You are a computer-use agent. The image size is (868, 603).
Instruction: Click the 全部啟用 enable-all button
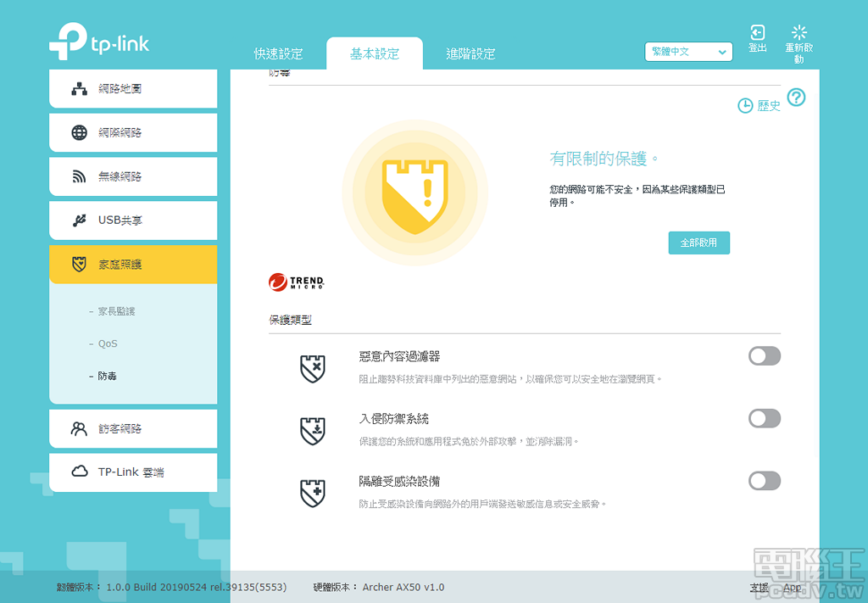coord(698,243)
